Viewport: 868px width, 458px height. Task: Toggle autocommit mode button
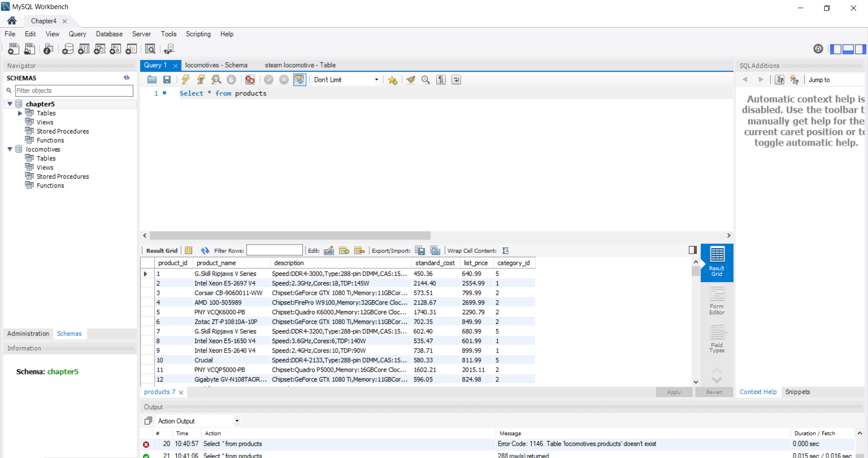coord(299,80)
